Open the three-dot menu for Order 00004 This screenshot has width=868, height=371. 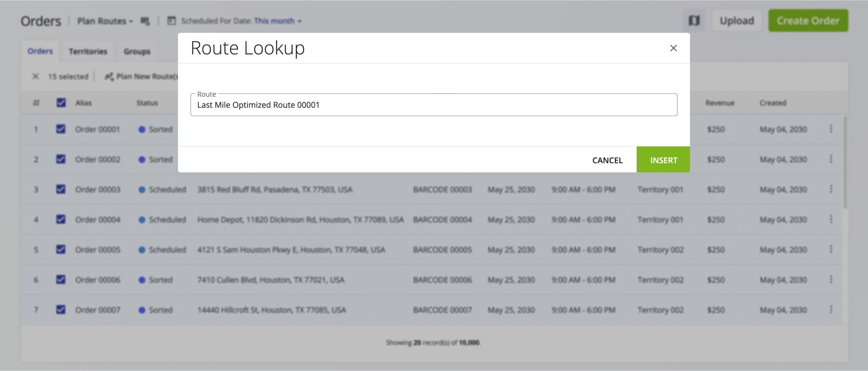(x=831, y=219)
